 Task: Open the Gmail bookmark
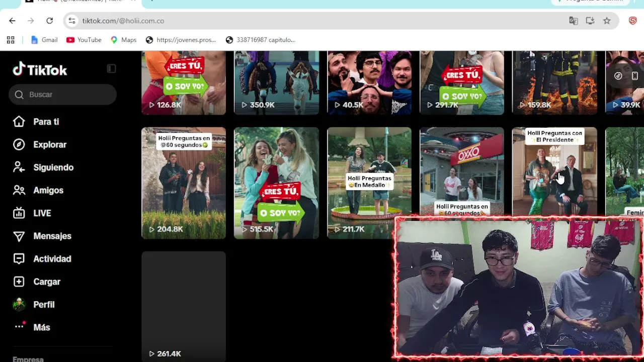tap(44, 40)
